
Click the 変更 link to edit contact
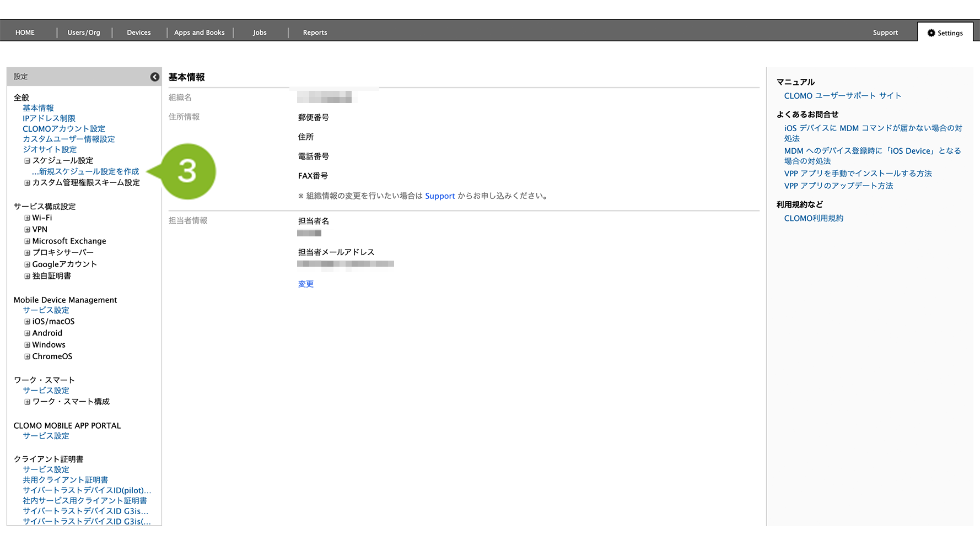[x=305, y=284]
